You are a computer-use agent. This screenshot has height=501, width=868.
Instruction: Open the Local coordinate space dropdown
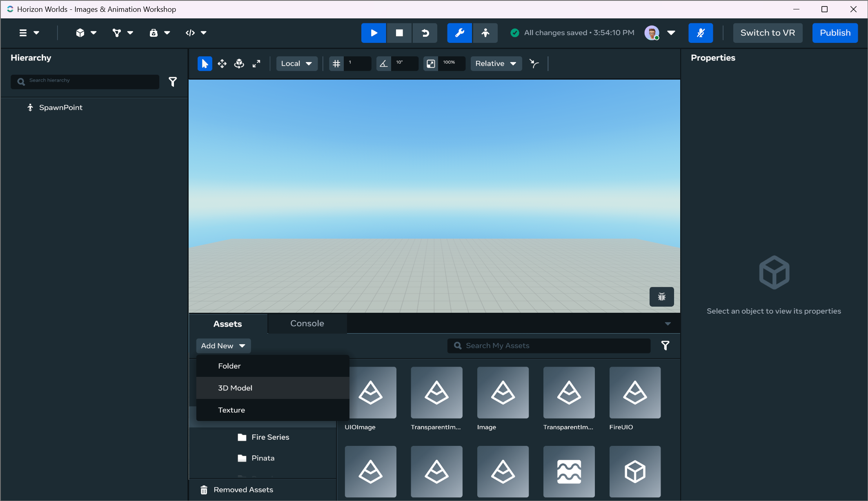click(297, 64)
